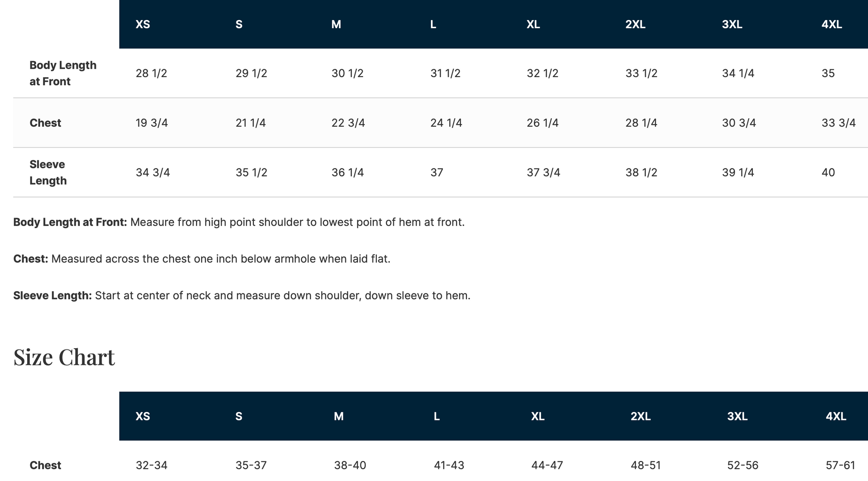Click the 34 1/4 body length cell
Image resolution: width=868 pixels, height=481 pixels.
(738, 73)
